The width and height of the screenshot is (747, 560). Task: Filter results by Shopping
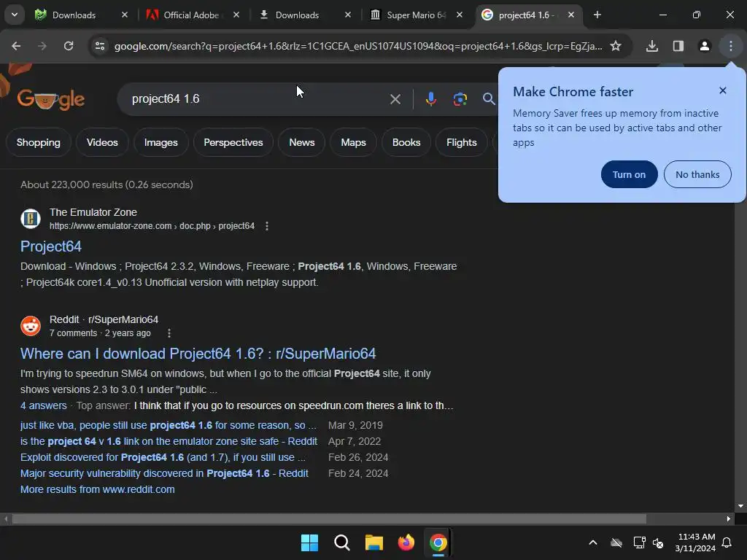click(x=39, y=142)
